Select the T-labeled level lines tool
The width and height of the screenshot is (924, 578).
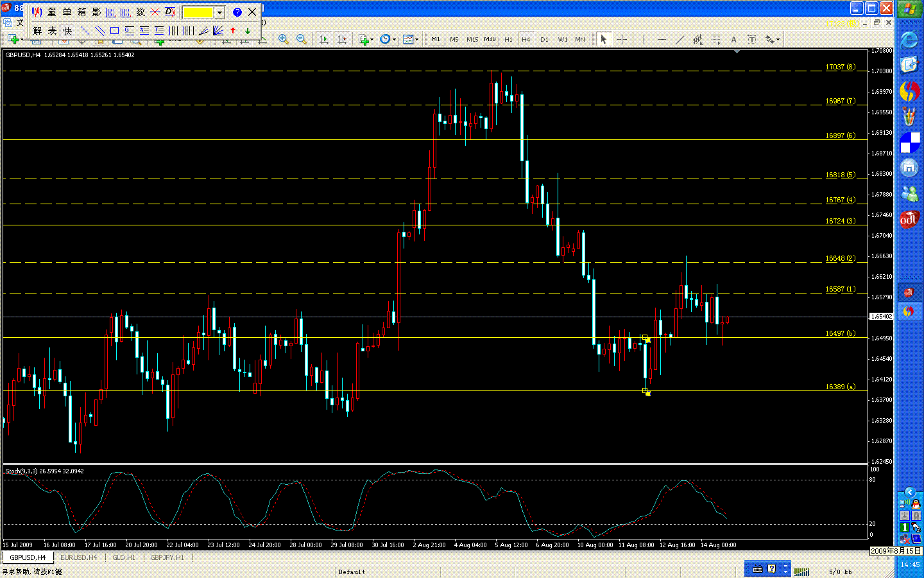click(158, 30)
